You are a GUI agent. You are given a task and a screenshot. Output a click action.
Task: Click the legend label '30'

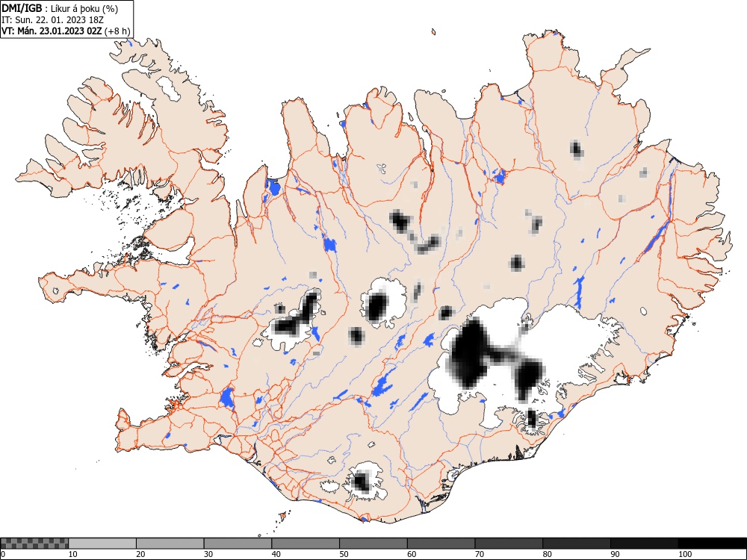(x=208, y=554)
